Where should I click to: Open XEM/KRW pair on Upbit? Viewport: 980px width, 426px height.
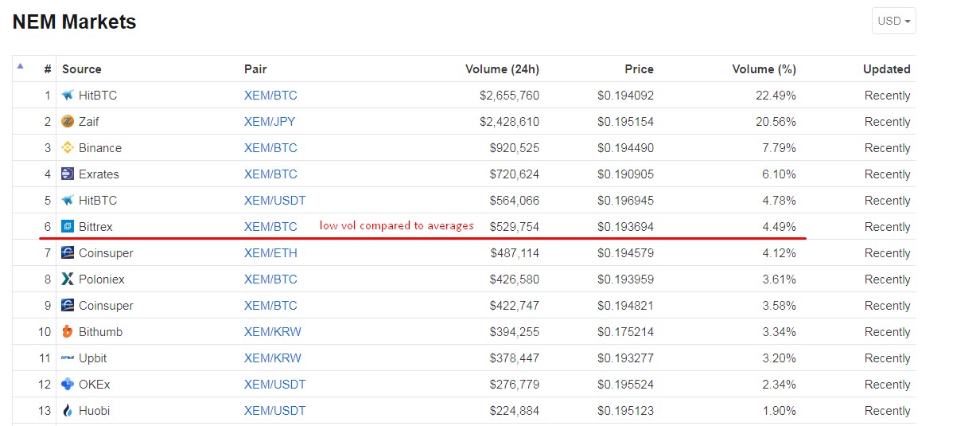coord(273,358)
